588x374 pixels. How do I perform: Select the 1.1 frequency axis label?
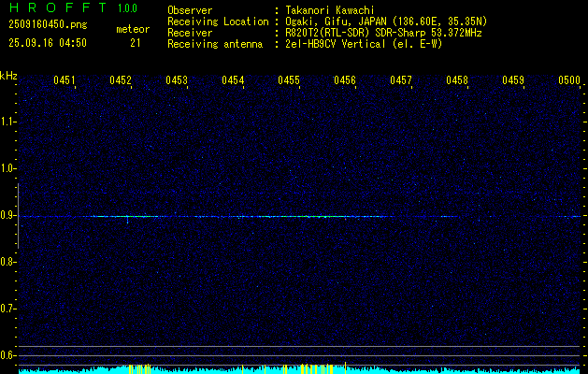[x=8, y=122]
